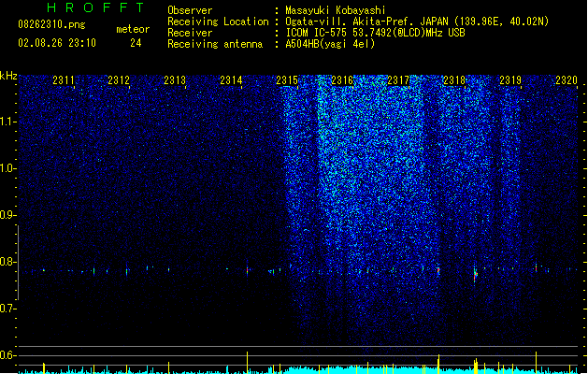Click the date stamp 02.08.26 23:10
This screenshot has height=374, width=588.
pyautogui.click(x=57, y=43)
